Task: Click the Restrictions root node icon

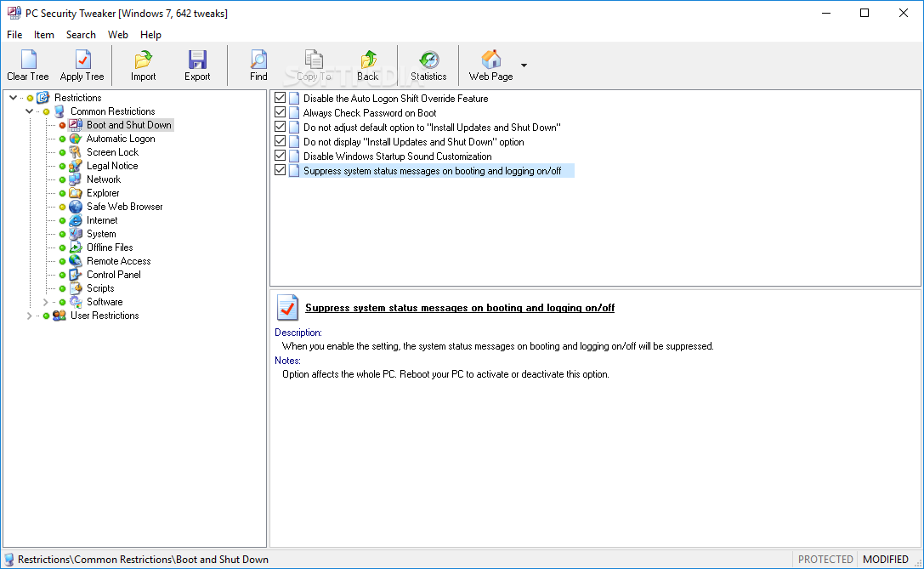Action: [x=43, y=98]
